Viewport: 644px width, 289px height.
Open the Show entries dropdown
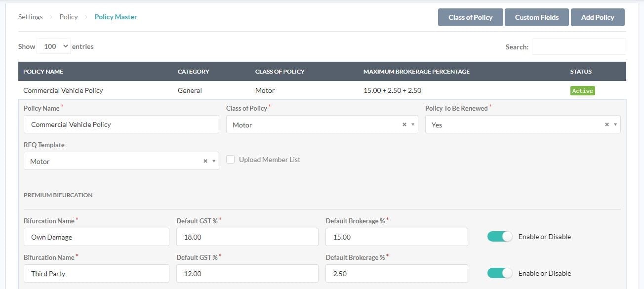coord(53,46)
